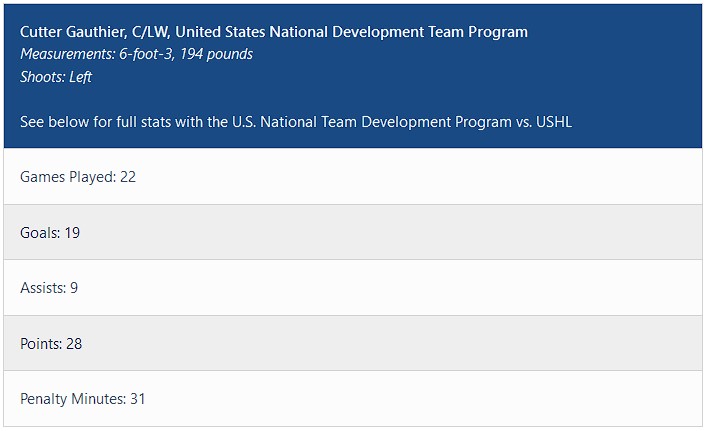
Task: Click the 6-foot-3 height value
Action: [146, 54]
